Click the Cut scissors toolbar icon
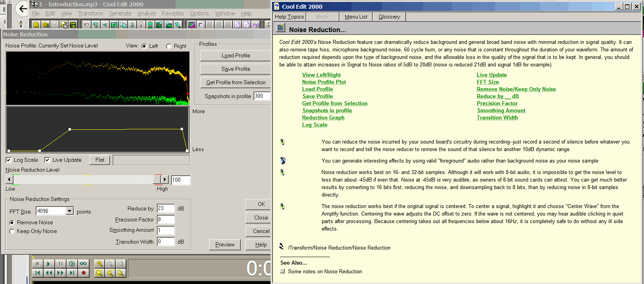The image size is (644, 284). pos(132,25)
